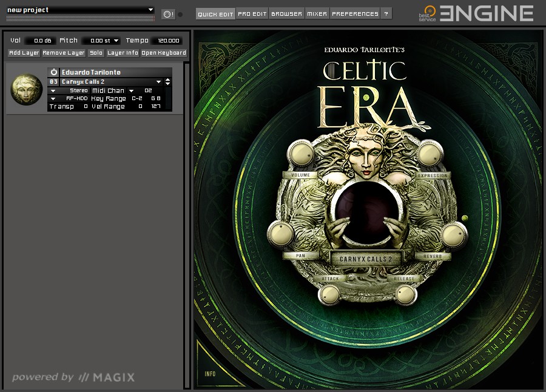Open the RF-HDD mode dropdown arrow

click(x=53, y=99)
